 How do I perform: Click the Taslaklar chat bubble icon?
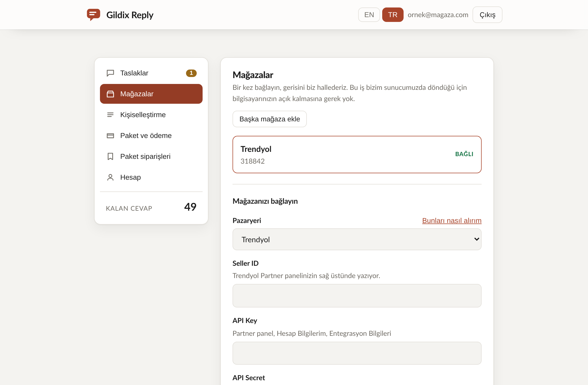(110, 73)
